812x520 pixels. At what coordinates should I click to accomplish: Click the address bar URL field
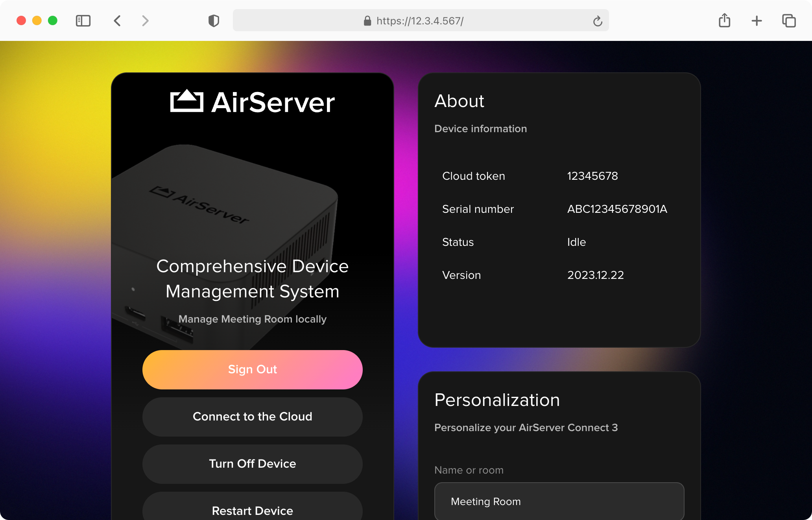[421, 20]
